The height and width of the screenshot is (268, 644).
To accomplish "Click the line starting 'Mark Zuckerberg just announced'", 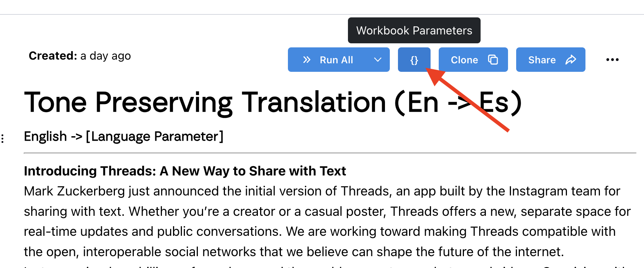I will tap(322, 191).
